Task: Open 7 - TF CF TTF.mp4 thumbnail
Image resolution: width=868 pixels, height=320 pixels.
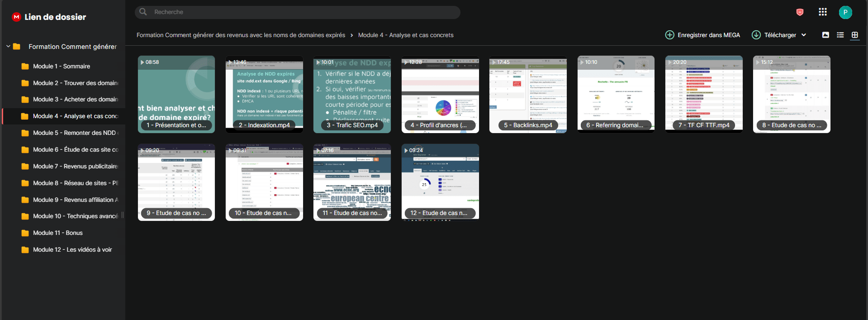Action: click(704, 94)
